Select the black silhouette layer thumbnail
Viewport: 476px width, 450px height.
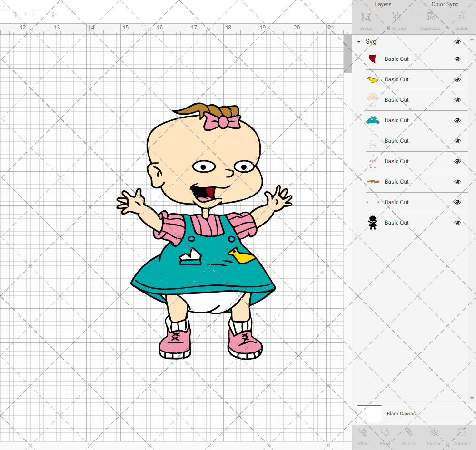pos(373,223)
